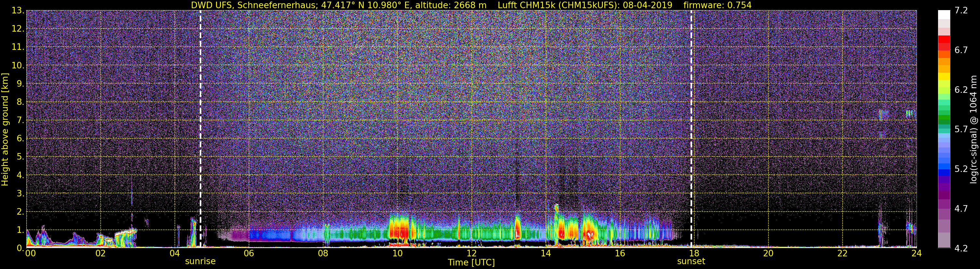Image resolution: width=980 pixels, height=269 pixels.
Task: Click the 'Height above ground [km]' axis label
Action: [5, 130]
